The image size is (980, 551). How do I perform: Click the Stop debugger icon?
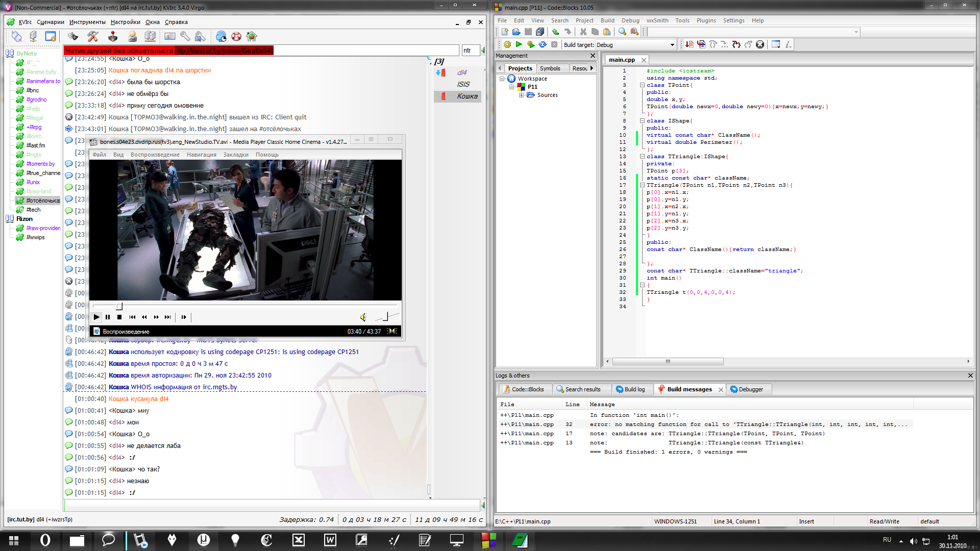tap(760, 45)
